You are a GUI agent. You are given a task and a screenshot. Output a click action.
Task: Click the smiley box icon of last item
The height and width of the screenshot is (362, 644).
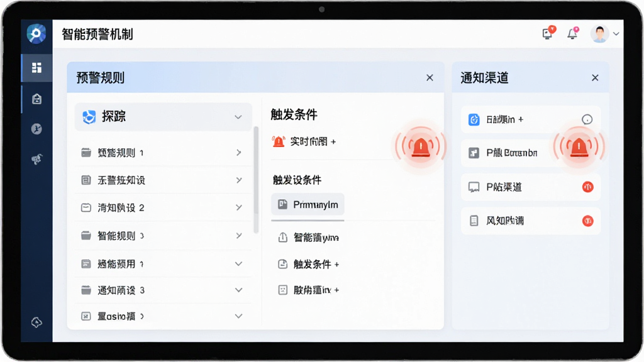coord(282,290)
